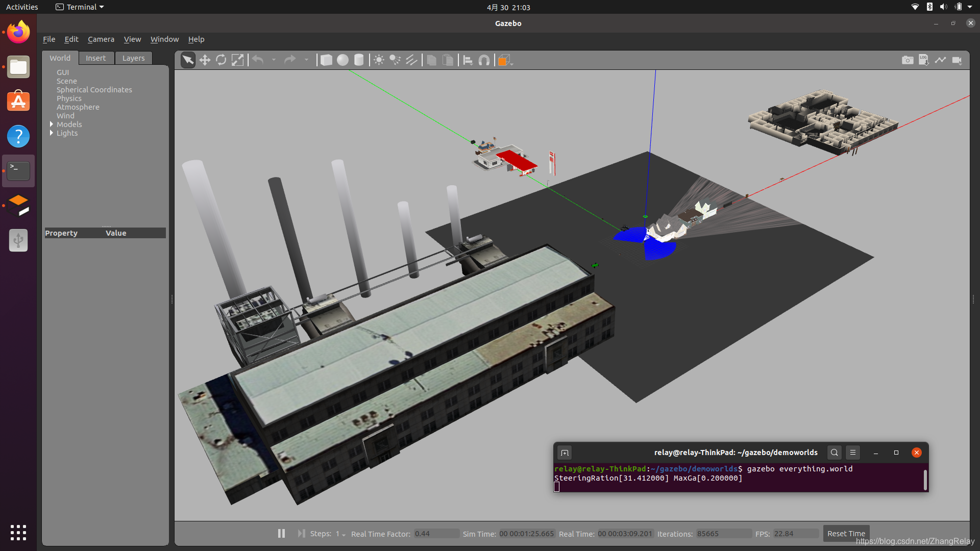Activate the scale mode tool

pos(237,60)
